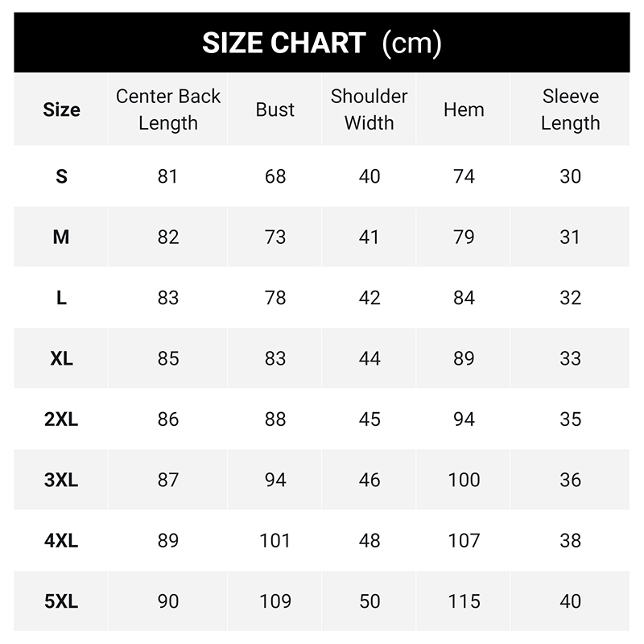The height and width of the screenshot is (644, 644).
Task: Click the Bust value 101 for 4XL
Action: click(275, 540)
